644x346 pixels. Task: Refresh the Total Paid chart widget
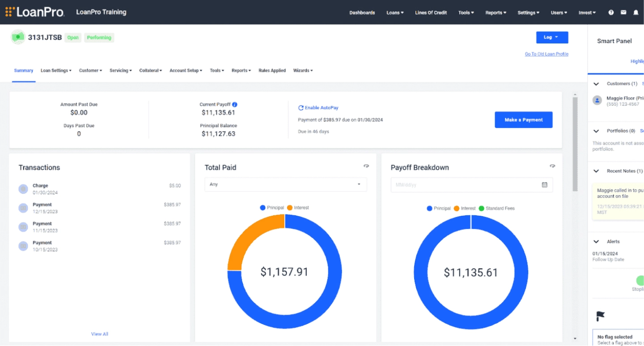366,166
